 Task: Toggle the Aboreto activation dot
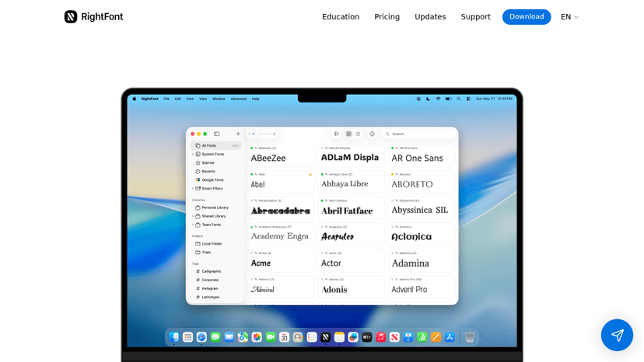click(x=392, y=175)
